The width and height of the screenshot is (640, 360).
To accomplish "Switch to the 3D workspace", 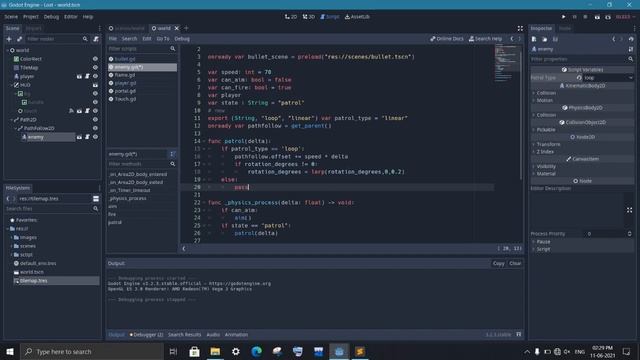I will 309,17.
